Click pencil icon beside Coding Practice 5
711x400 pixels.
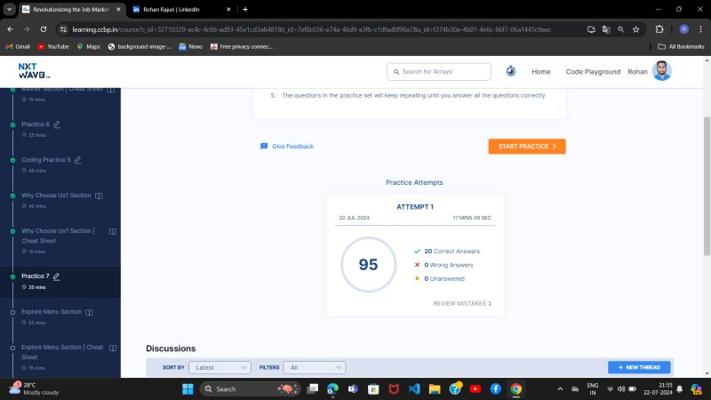(78, 160)
